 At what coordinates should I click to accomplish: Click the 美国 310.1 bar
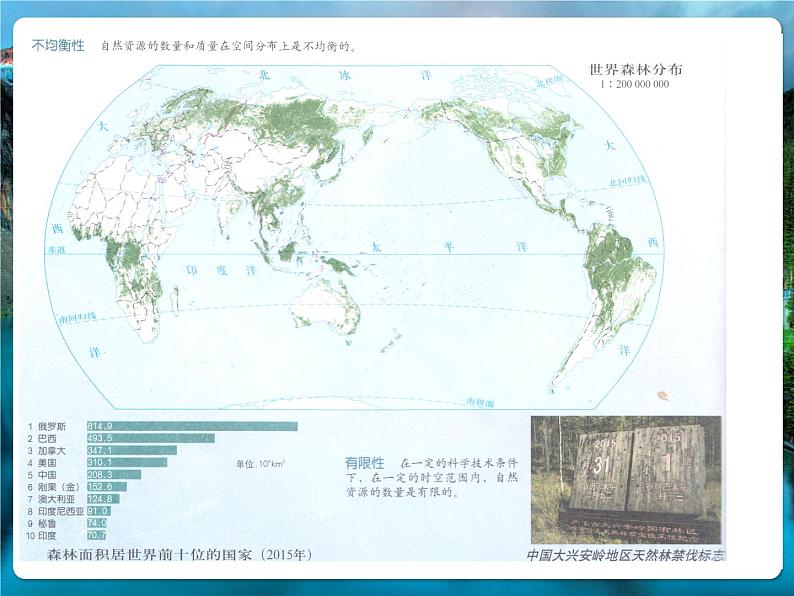click(x=127, y=462)
